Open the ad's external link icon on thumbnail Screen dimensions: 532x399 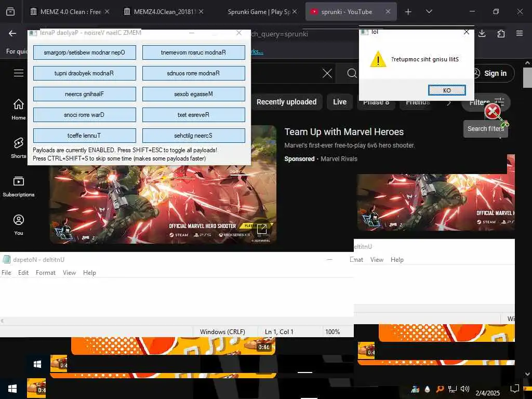(262, 229)
